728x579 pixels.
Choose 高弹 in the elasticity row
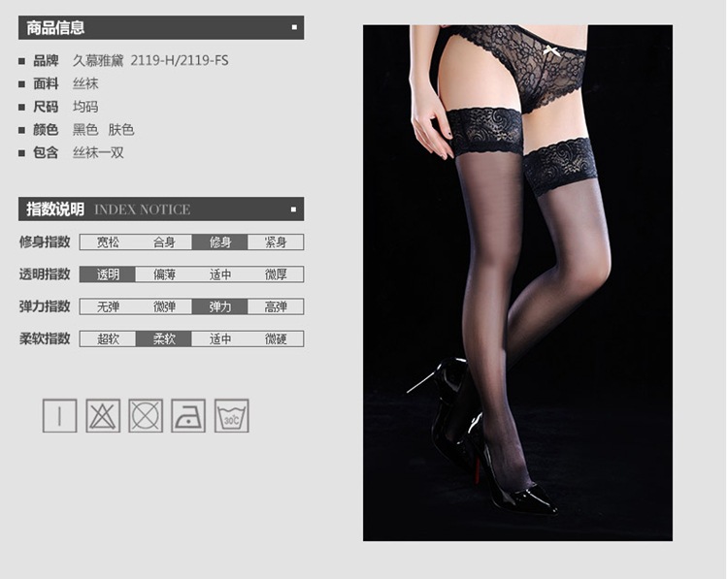(x=276, y=306)
